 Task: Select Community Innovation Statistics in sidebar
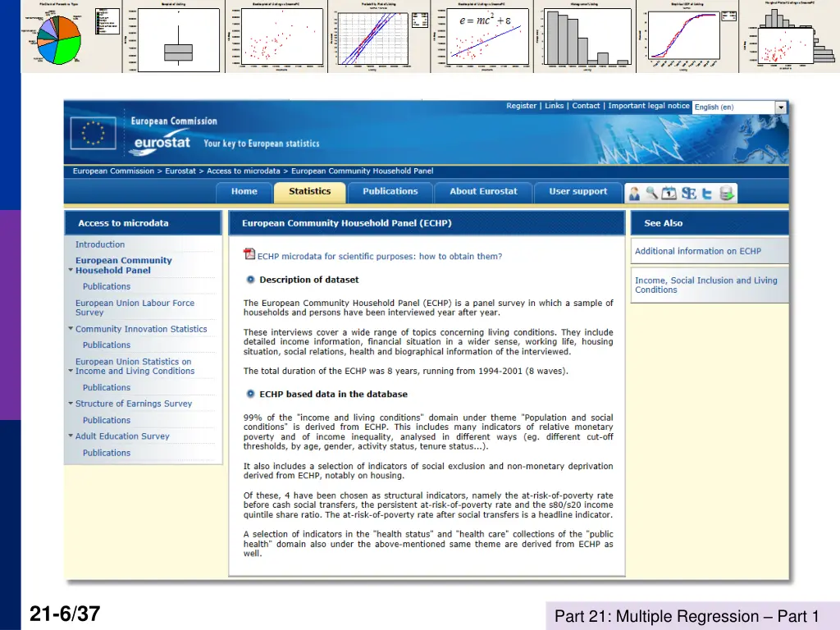[x=141, y=329]
